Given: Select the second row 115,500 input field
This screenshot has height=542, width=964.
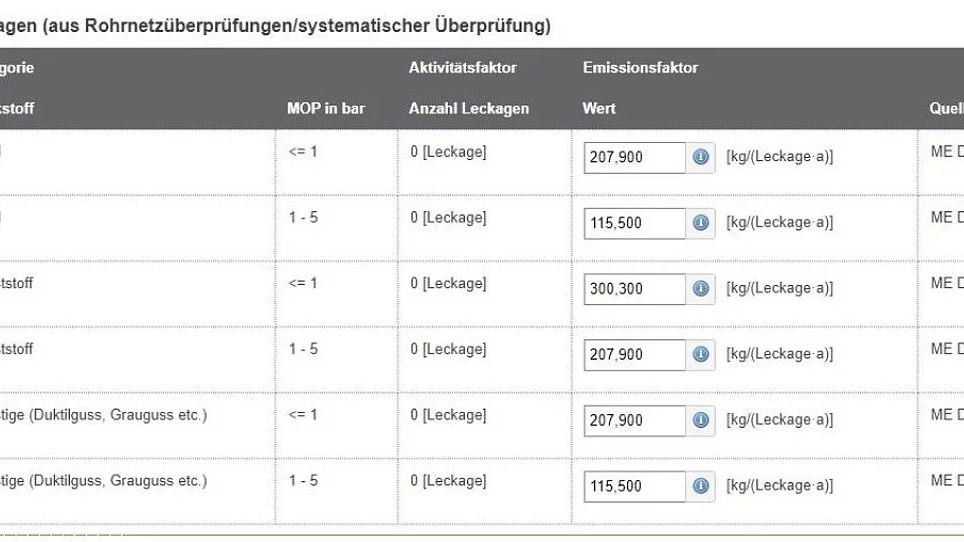Looking at the screenshot, I should [x=634, y=223].
